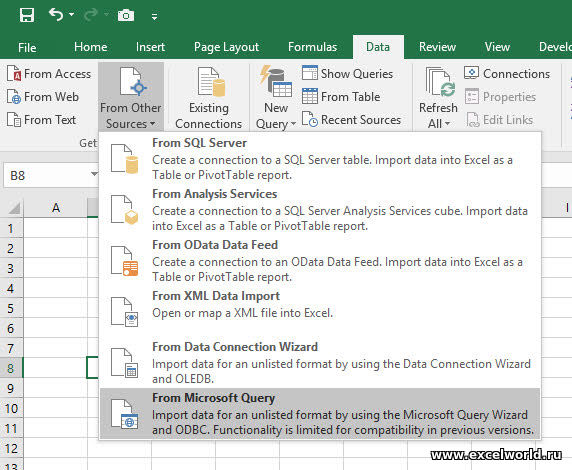Click the Properties icon in Connections group
This screenshot has height=470, width=572.
(472, 96)
